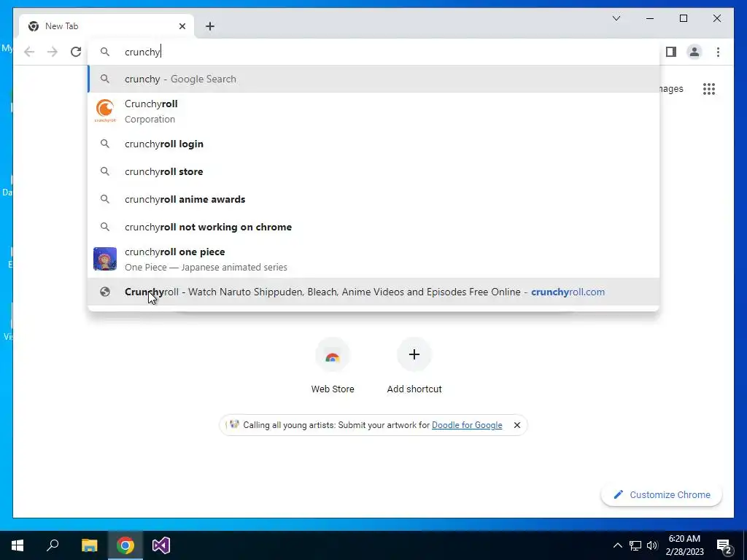Screen dimensions: 747x560
Task: Select 'crunchy - Google Search' suggestion
Action: click(x=374, y=79)
